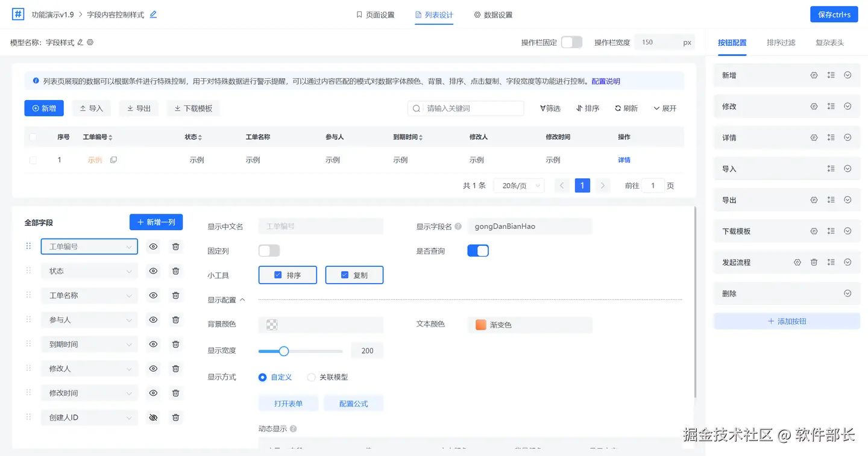Click the copy icon in the 工单编号 cell
This screenshot has height=456, width=868.
click(x=113, y=160)
